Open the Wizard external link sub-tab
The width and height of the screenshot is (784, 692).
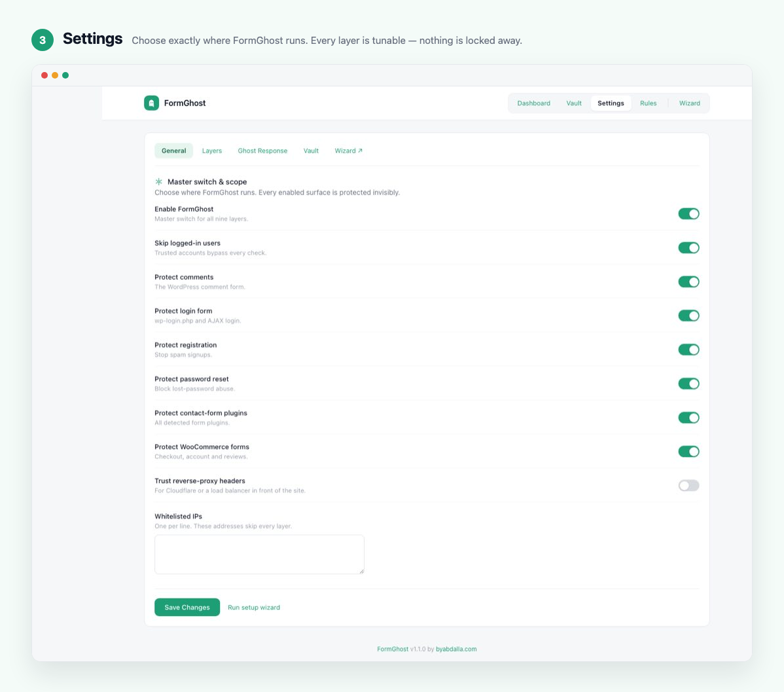pos(349,151)
